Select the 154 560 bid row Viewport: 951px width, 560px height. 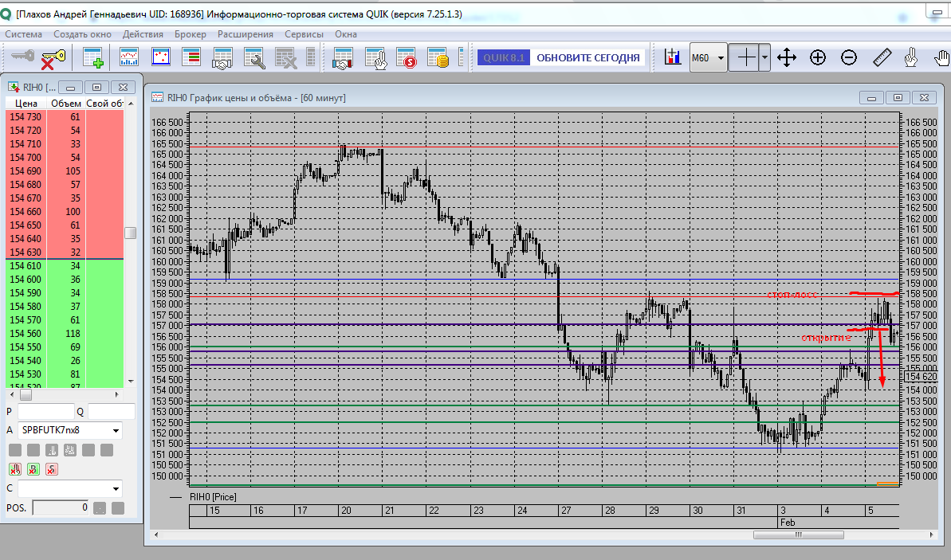tap(65, 333)
